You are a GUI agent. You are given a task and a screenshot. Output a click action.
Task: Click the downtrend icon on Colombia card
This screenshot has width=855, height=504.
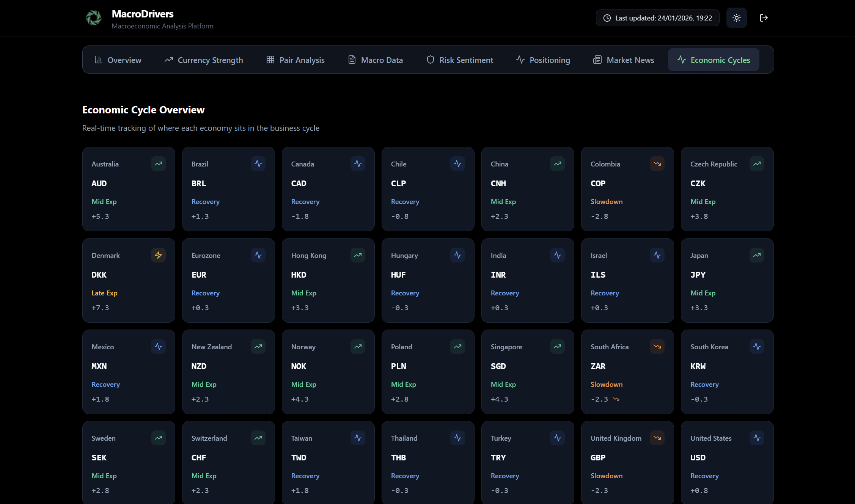point(657,164)
